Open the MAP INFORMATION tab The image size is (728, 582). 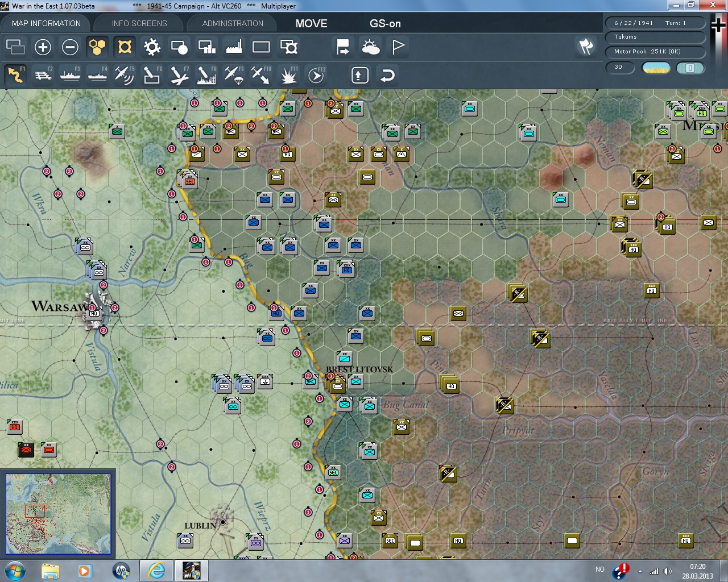(x=46, y=23)
